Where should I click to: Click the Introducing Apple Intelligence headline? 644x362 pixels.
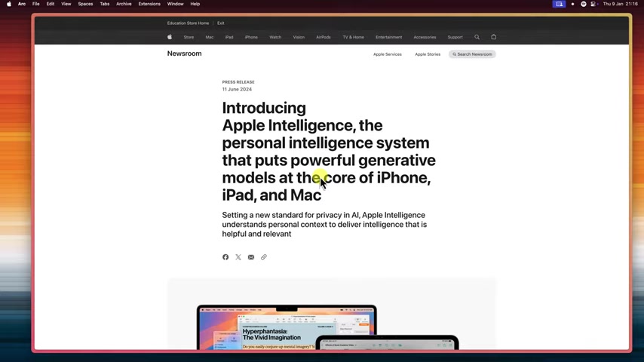[x=329, y=152]
